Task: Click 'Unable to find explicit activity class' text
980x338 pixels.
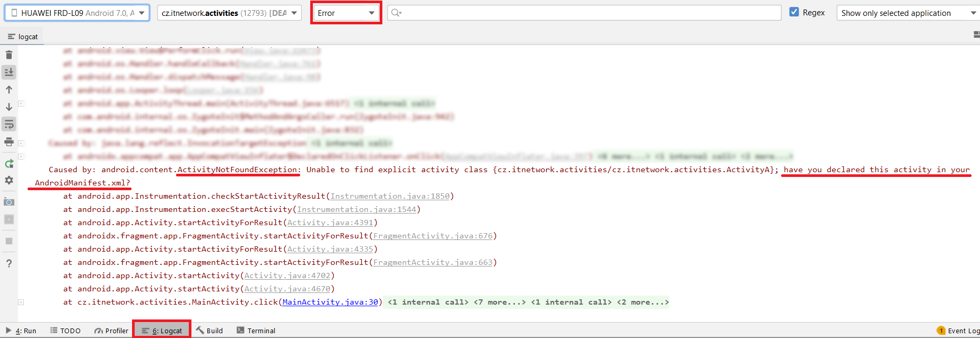Action: [397, 170]
